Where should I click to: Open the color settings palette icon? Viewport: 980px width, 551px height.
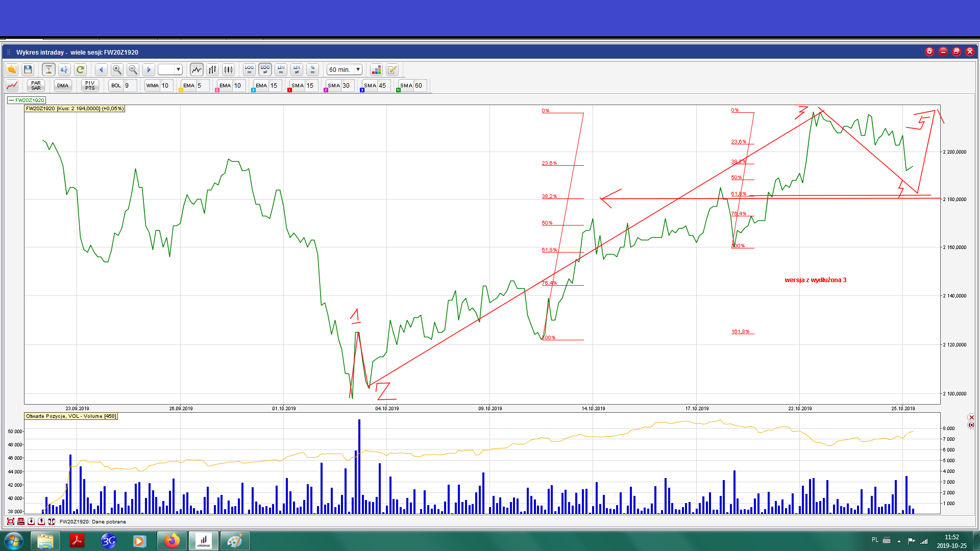[376, 69]
